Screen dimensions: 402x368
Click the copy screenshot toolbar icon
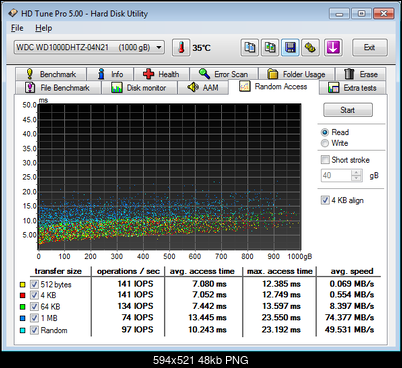coord(270,48)
